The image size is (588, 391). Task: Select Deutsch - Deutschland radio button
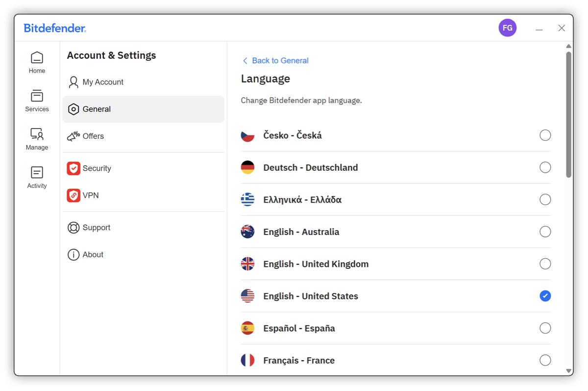coord(545,167)
